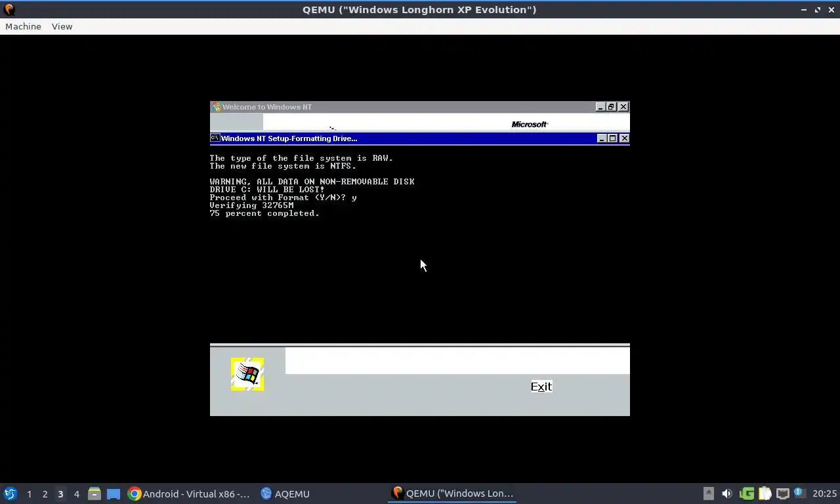Click the white text field in setup panel
Viewport: 840px width, 504px height.
(457, 361)
